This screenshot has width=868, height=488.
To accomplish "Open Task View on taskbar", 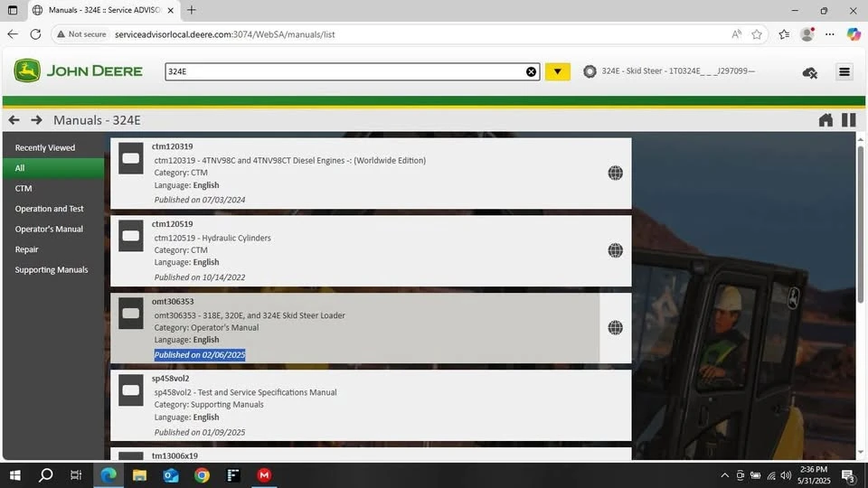I will pyautogui.click(x=76, y=474).
